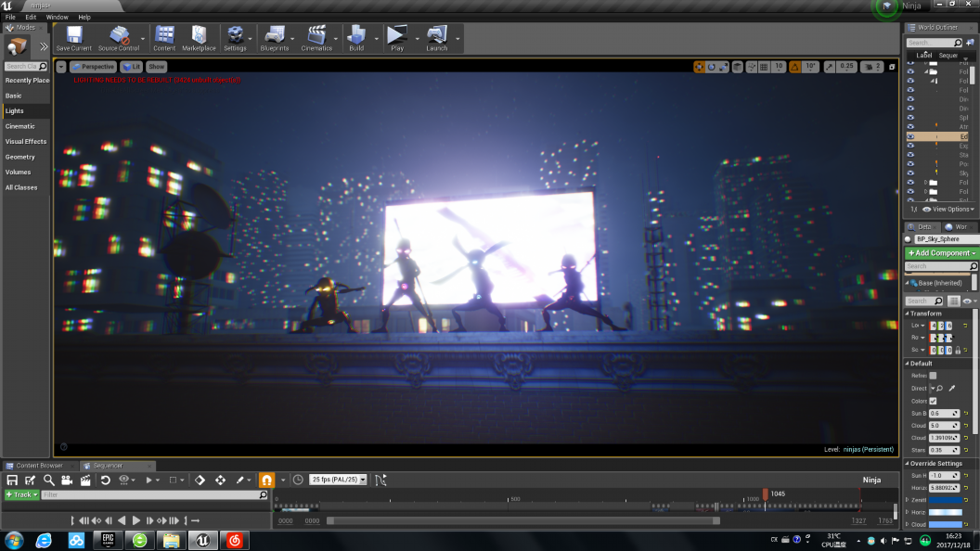
Task: Click the Sequencer four-arrow transform key icon
Action: coord(221,480)
